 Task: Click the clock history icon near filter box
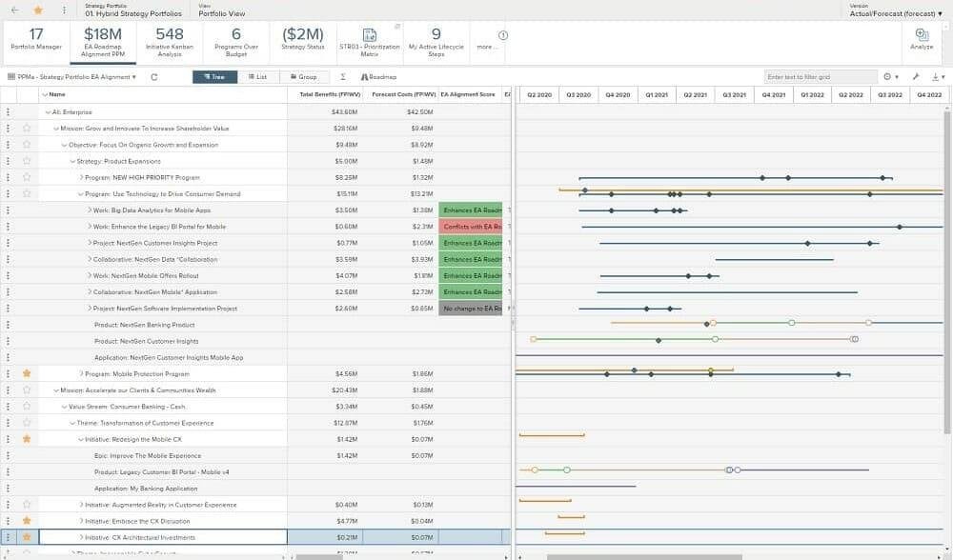(x=886, y=76)
